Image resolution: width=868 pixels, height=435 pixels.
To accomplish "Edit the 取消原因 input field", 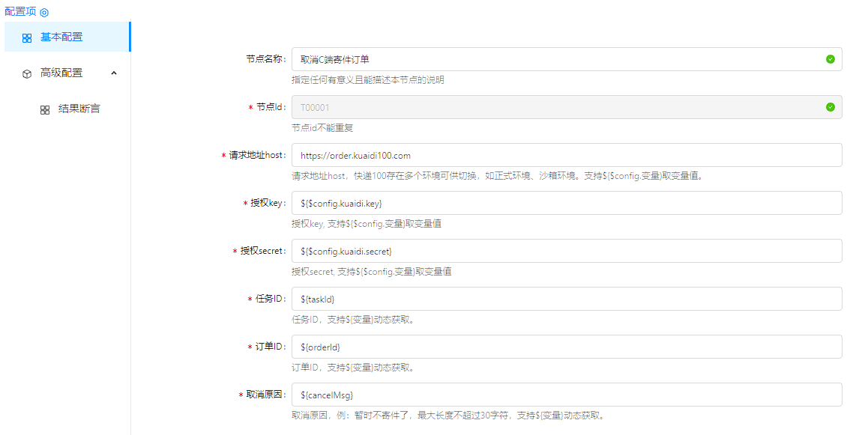I will click(x=566, y=395).
